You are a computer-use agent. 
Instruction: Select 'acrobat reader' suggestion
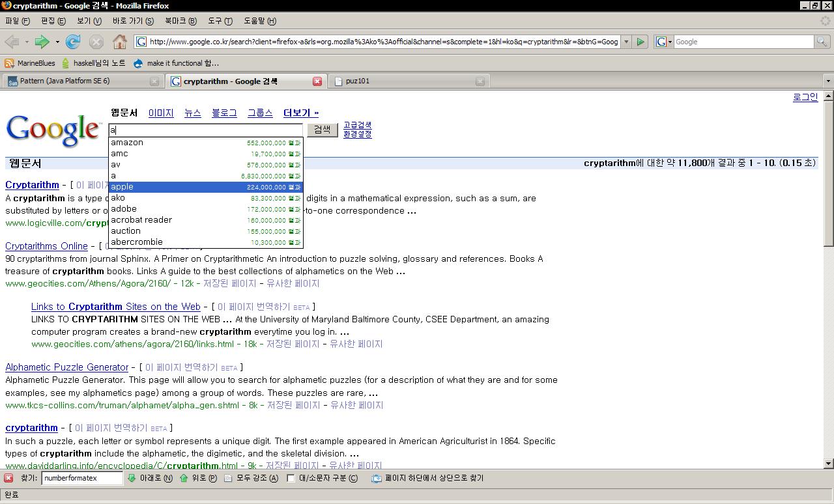(x=205, y=220)
